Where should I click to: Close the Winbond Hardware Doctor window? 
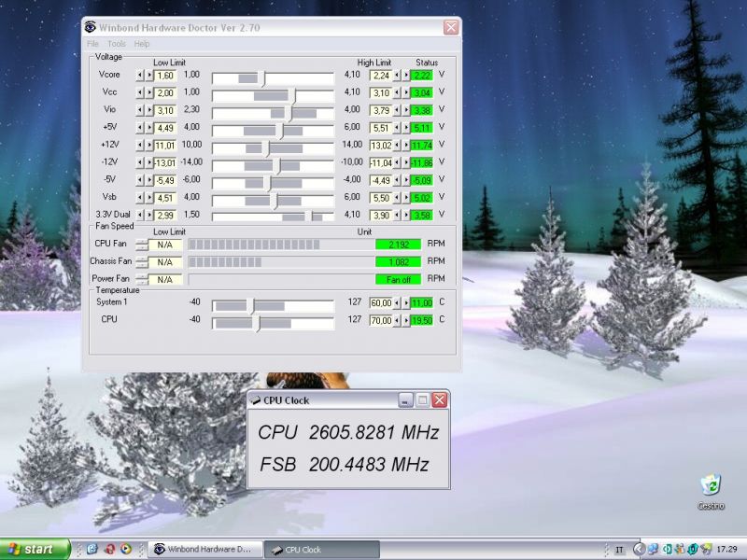click(x=451, y=27)
